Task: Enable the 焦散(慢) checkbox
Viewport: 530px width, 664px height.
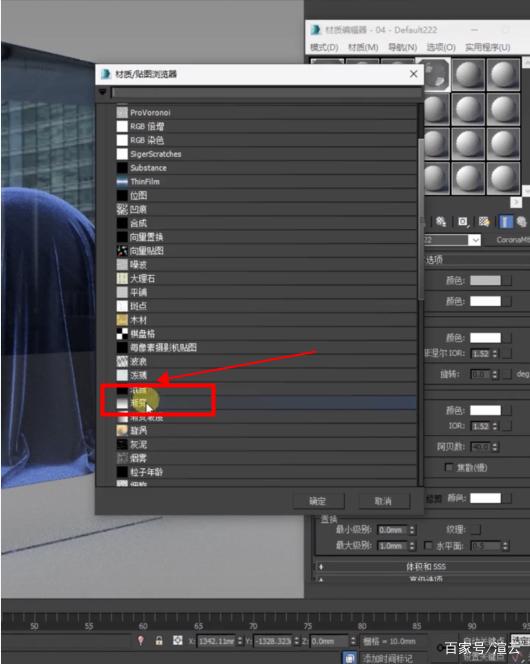Action: click(449, 468)
